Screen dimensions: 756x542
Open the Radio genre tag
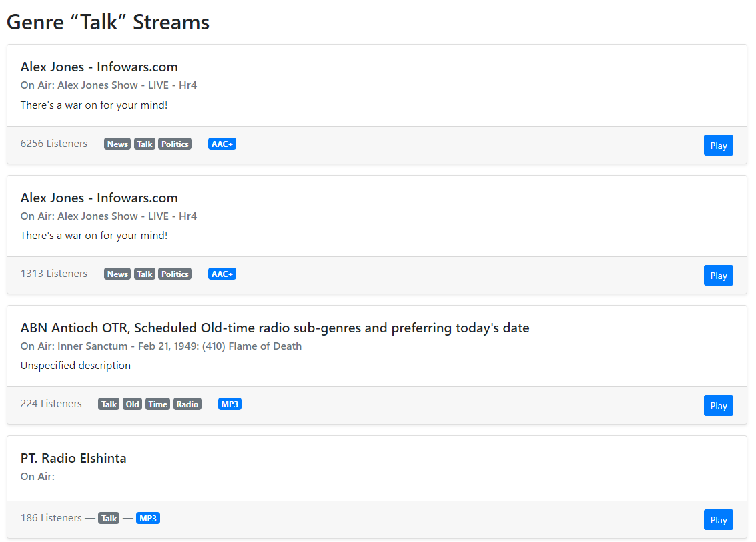coord(187,404)
